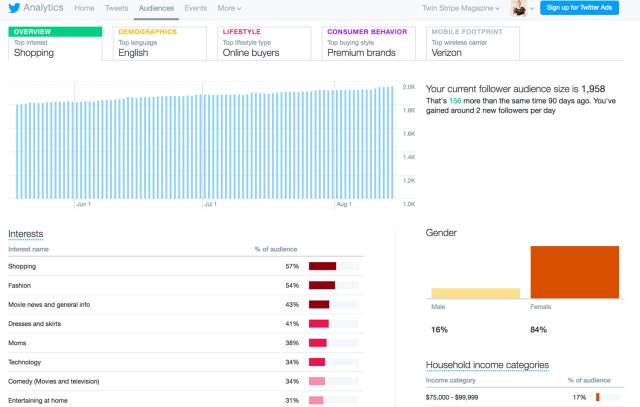Click the 43% audience value
Screen dimensions: 640x407
point(292,305)
